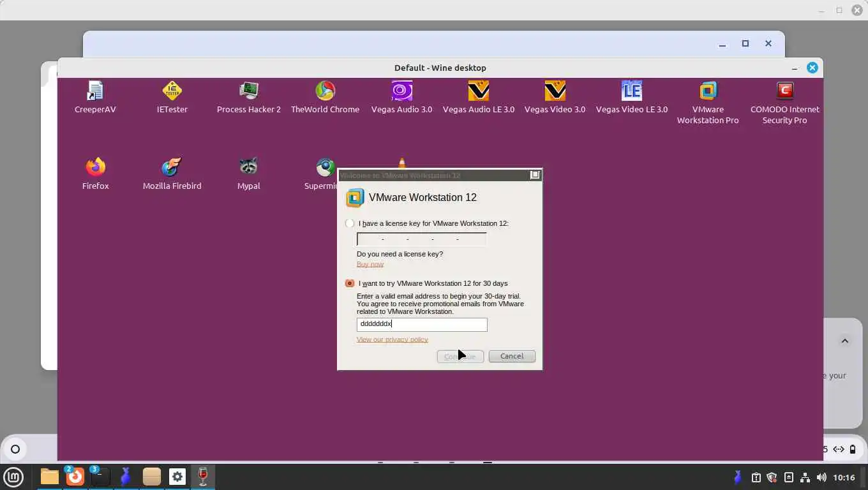Screen dimensions: 868x490
Task: Select the 30-day trial radio button
Action: coord(349,283)
